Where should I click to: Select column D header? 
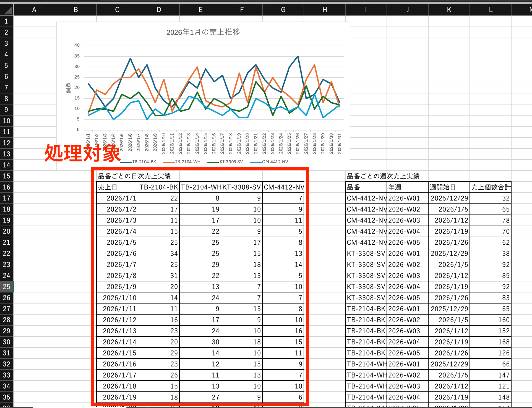click(x=158, y=10)
